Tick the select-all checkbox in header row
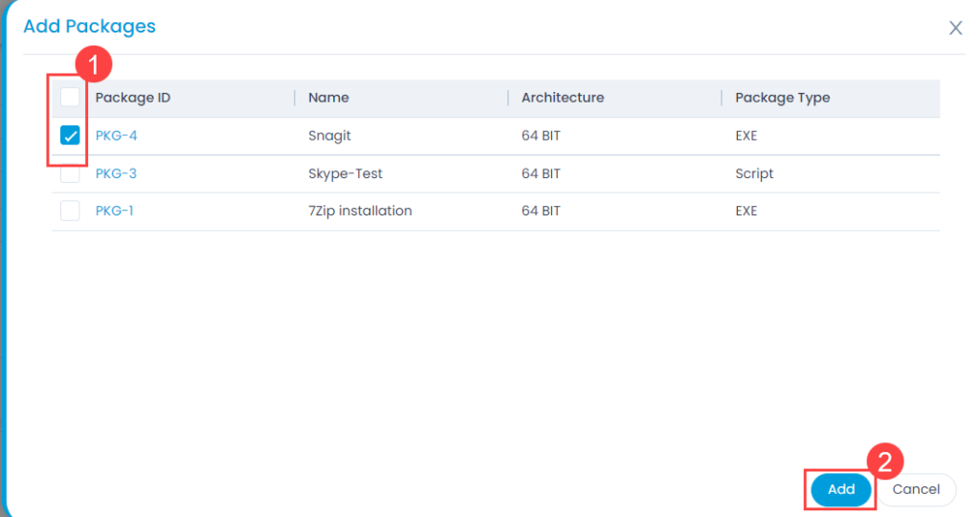Viewport: 980px width, 517px height. tap(70, 98)
